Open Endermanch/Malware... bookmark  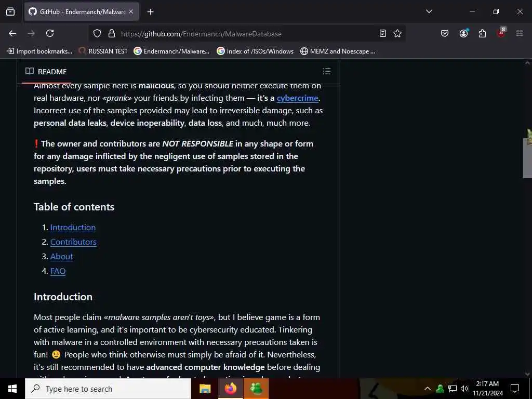(171, 51)
